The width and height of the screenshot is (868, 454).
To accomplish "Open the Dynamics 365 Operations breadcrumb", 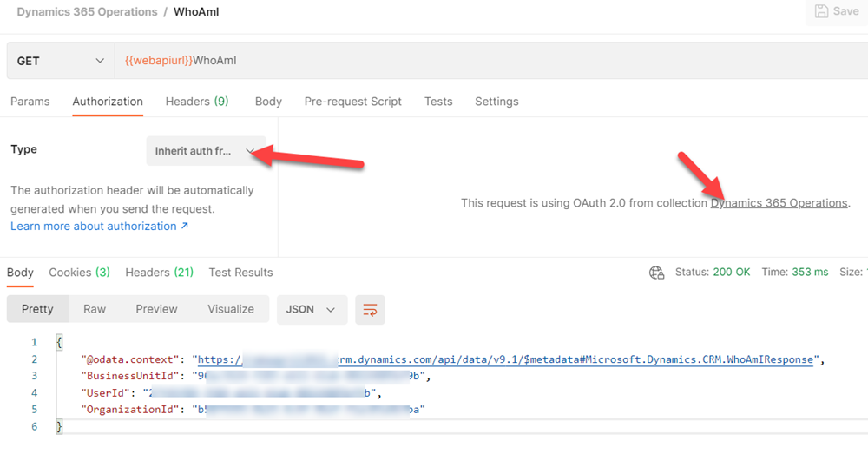I will coord(87,11).
